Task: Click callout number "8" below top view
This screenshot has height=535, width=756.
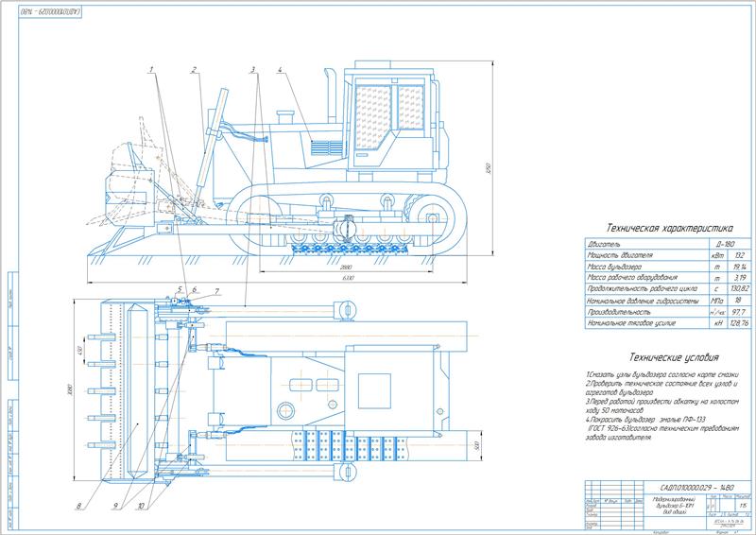Action: 78,507
